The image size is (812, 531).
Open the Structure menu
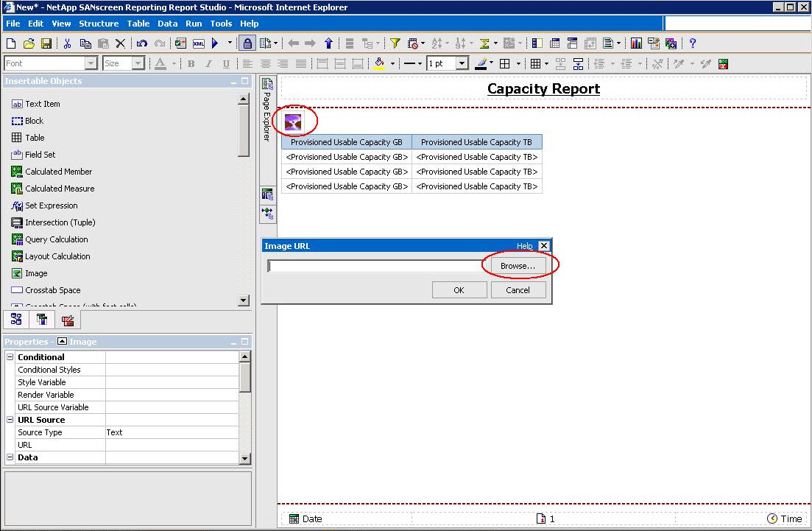[x=99, y=24]
